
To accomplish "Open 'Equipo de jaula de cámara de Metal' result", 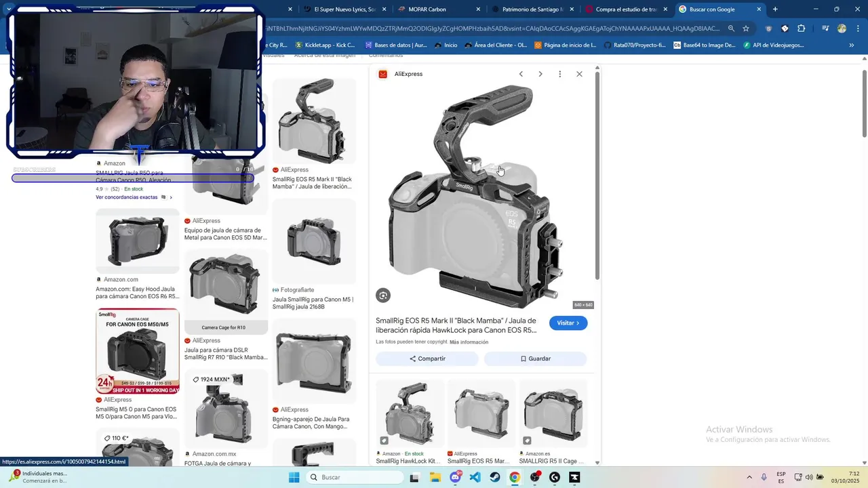I will click(x=226, y=234).
